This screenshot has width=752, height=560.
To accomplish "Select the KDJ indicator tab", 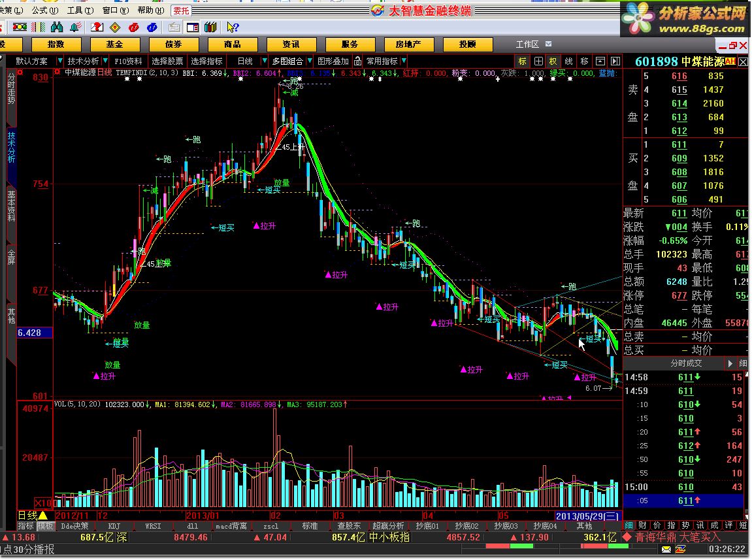I will pos(114,526).
